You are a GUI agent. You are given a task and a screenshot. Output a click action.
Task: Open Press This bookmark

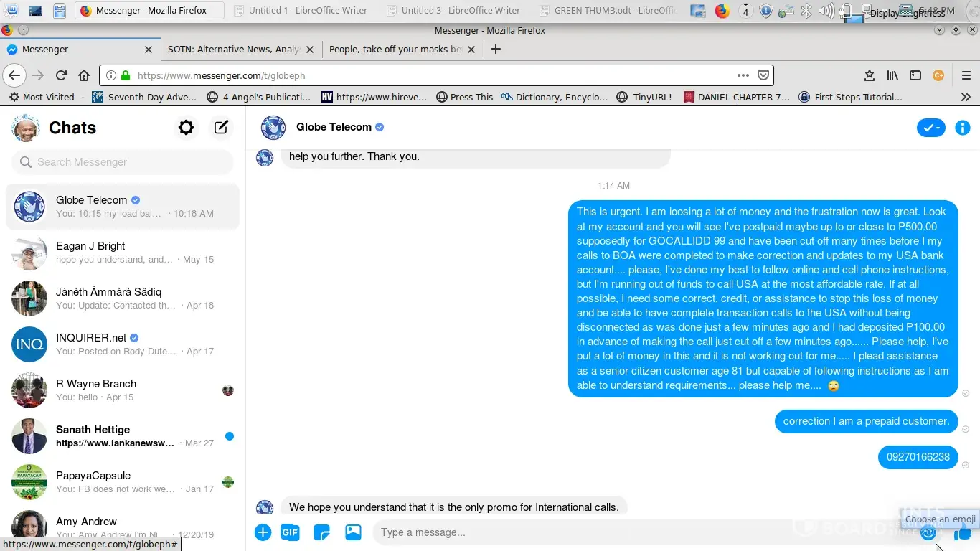[464, 97]
